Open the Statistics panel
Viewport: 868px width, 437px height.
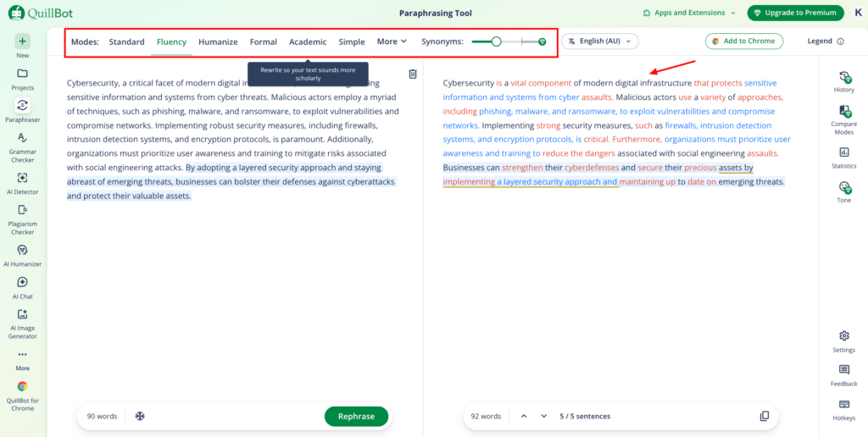[x=843, y=158]
